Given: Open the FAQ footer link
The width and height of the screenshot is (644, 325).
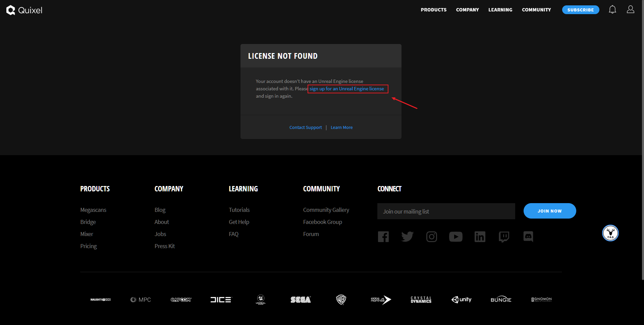Looking at the screenshot, I should 233,234.
